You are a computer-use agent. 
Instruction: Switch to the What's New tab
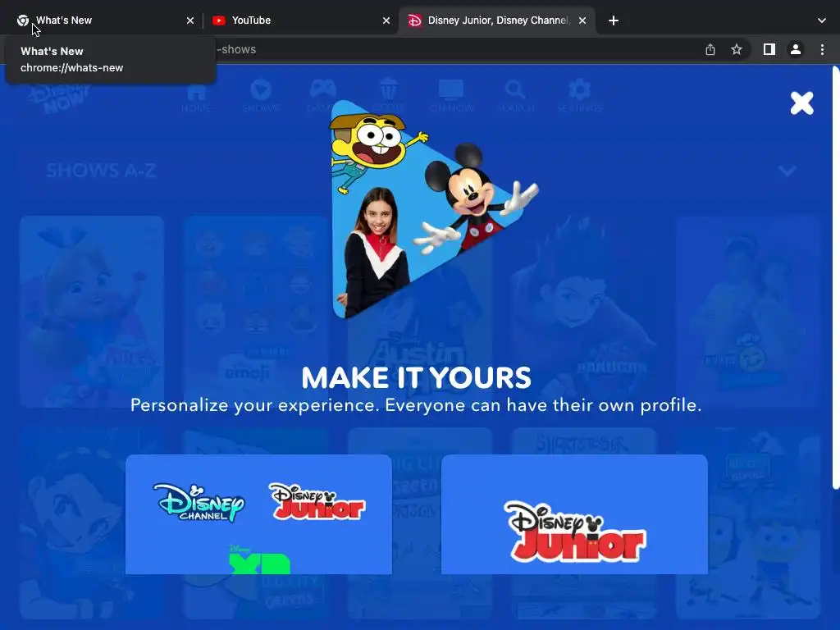102,21
